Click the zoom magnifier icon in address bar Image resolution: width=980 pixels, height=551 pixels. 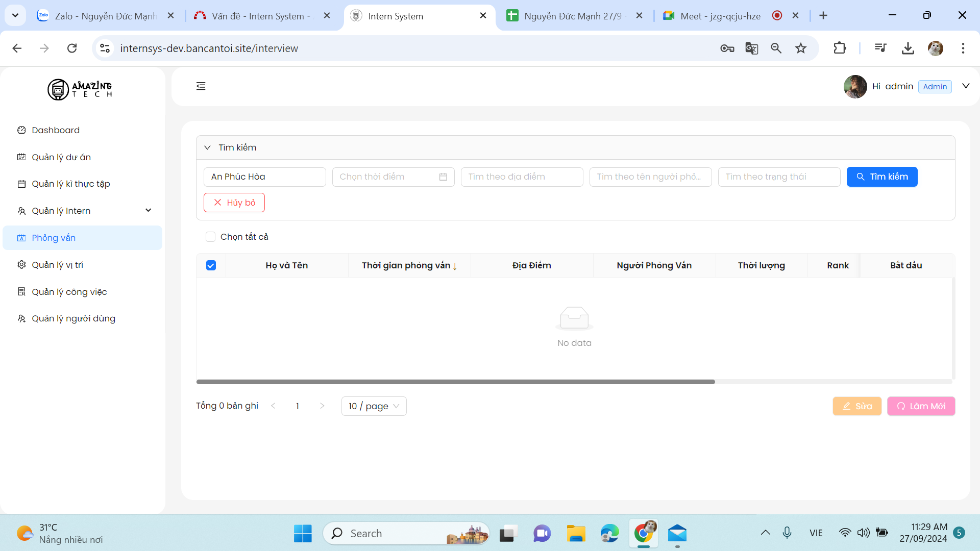[776, 48]
